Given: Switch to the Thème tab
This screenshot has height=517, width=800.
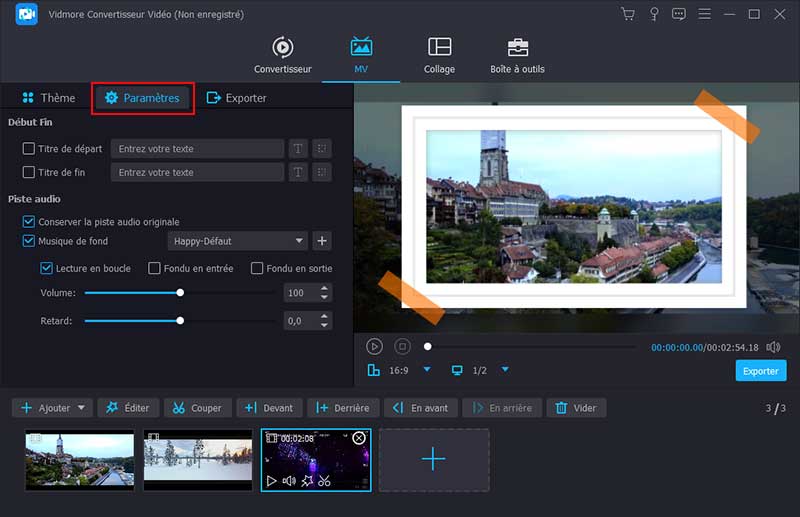Looking at the screenshot, I should [x=48, y=98].
